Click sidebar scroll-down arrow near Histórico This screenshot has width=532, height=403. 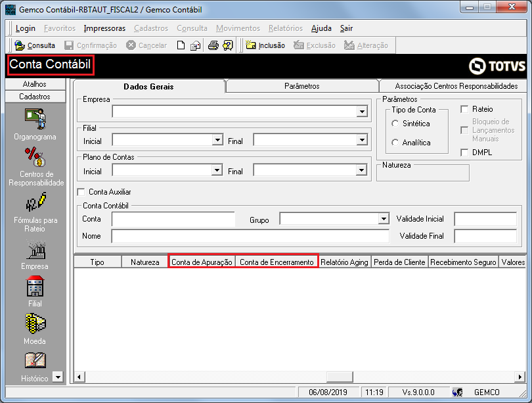point(58,377)
